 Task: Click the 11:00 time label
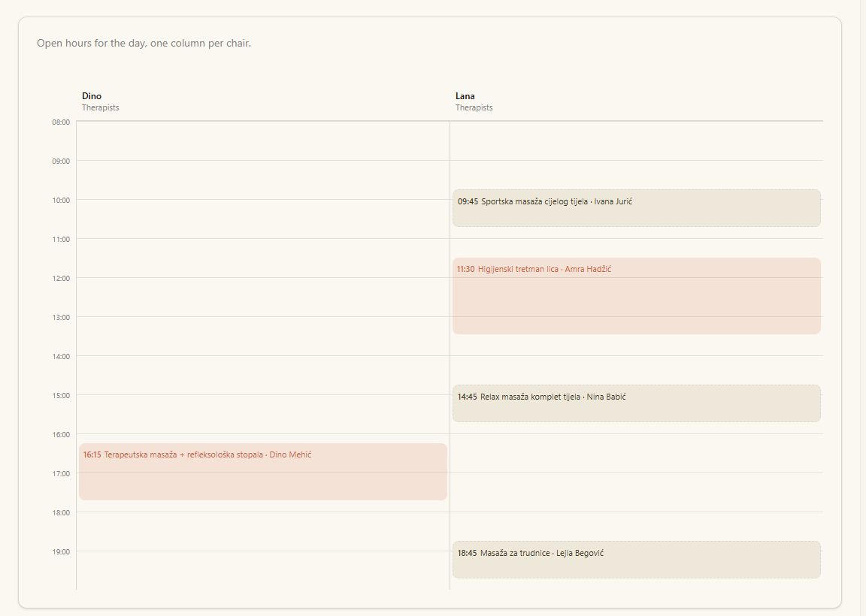[x=62, y=240]
